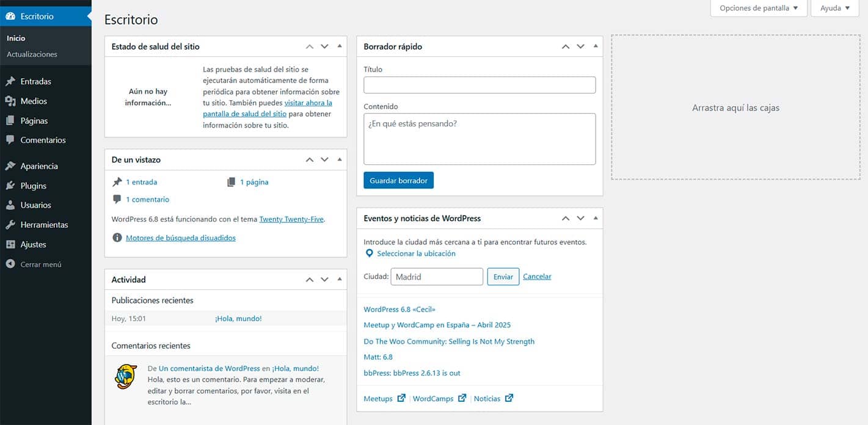Open WordPress 6.8 «Cecil» news link
Image resolution: width=868 pixels, height=425 pixels.
coord(399,310)
